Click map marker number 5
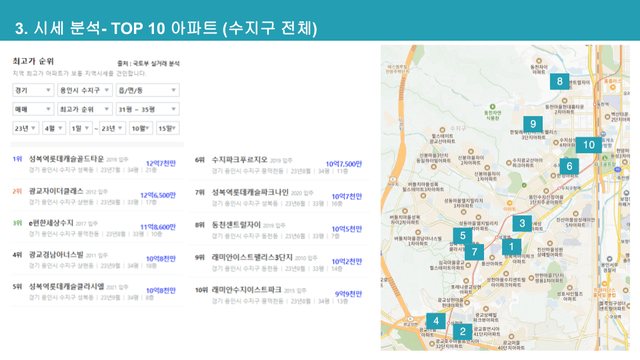This screenshot has height=360, width=640. click(x=462, y=236)
